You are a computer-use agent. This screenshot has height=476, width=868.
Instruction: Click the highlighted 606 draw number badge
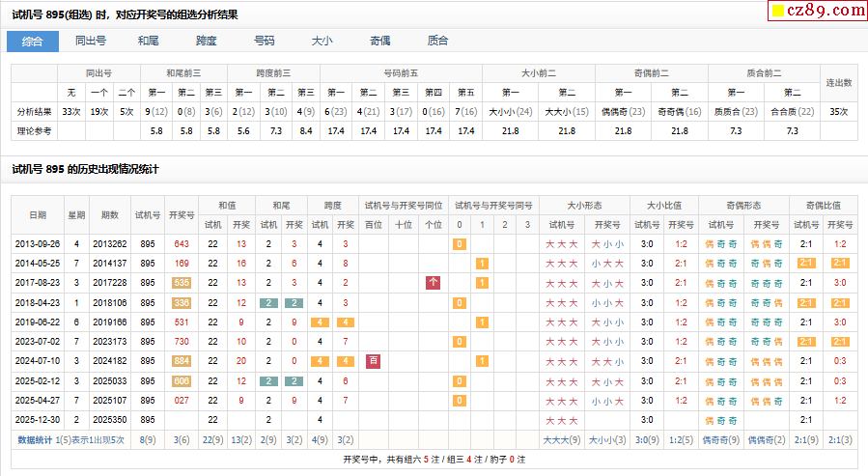182,381
